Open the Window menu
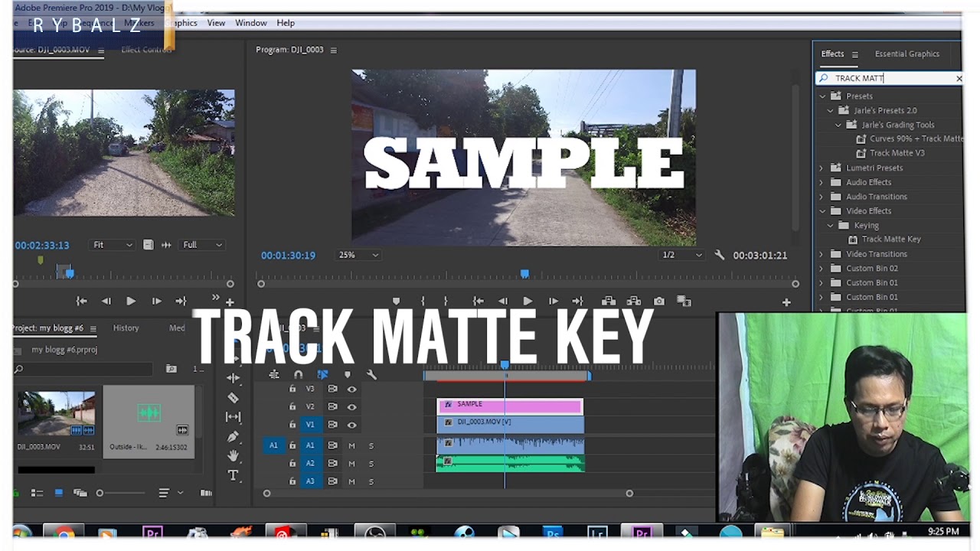Viewport: 980px width, 551px height. (x=251, y=23)
